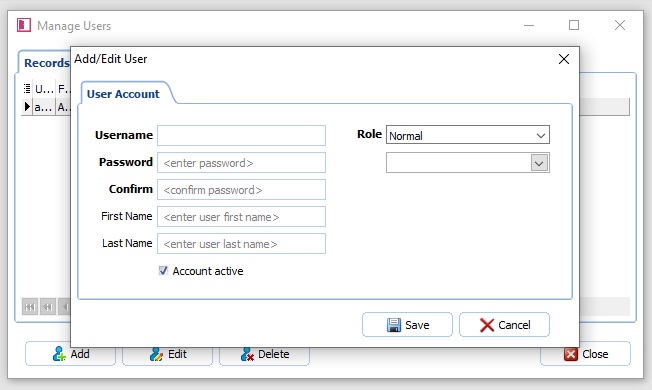This screenshot has height=390, width=652.
Task: Cancel the Add/Edit User dialog
Action: (504, 325)
